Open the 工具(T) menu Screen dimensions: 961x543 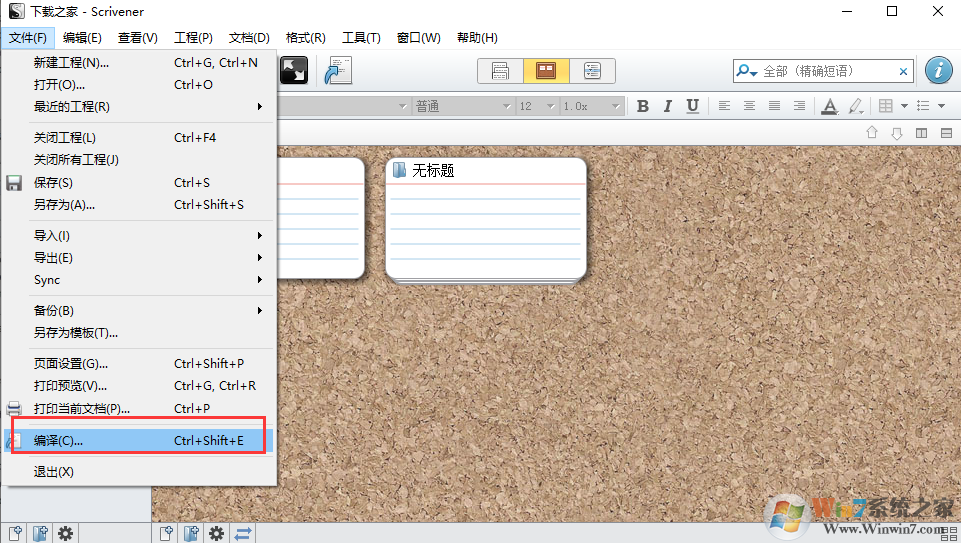(361, 38)
